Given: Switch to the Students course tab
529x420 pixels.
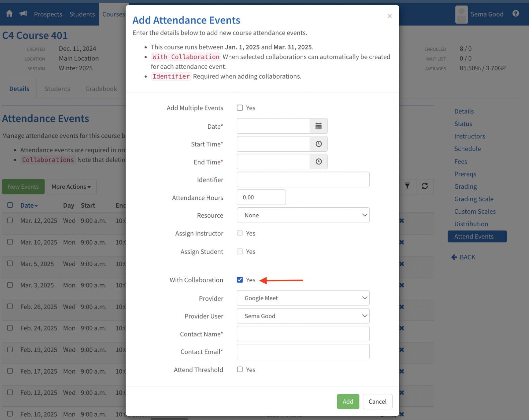Looking at the screenshot, I should [57, 89].
